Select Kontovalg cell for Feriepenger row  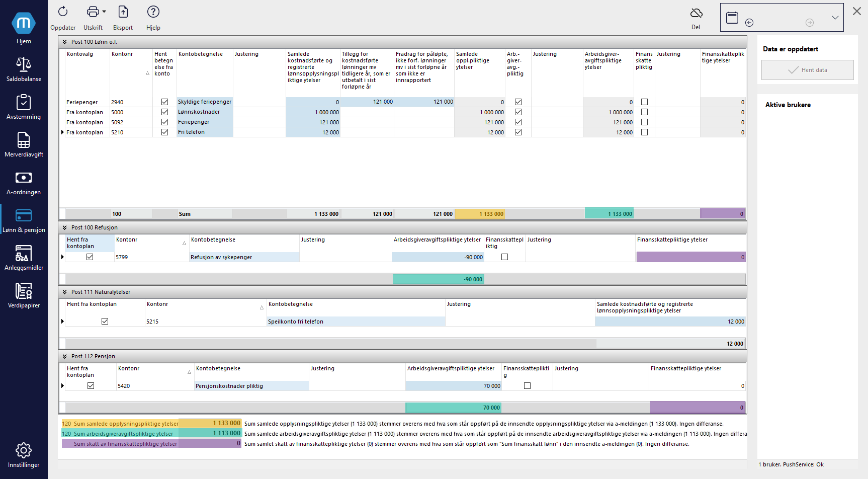[x=88, y=102]
